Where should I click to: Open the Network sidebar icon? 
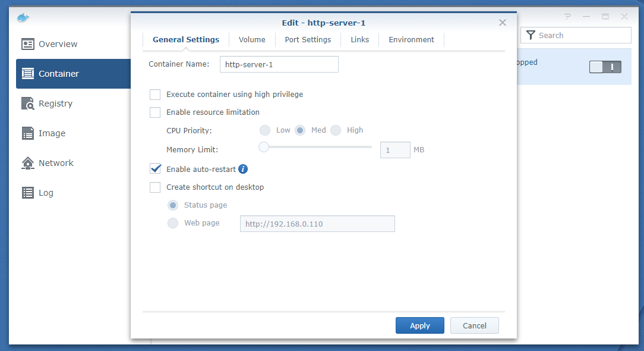[28, 163]
